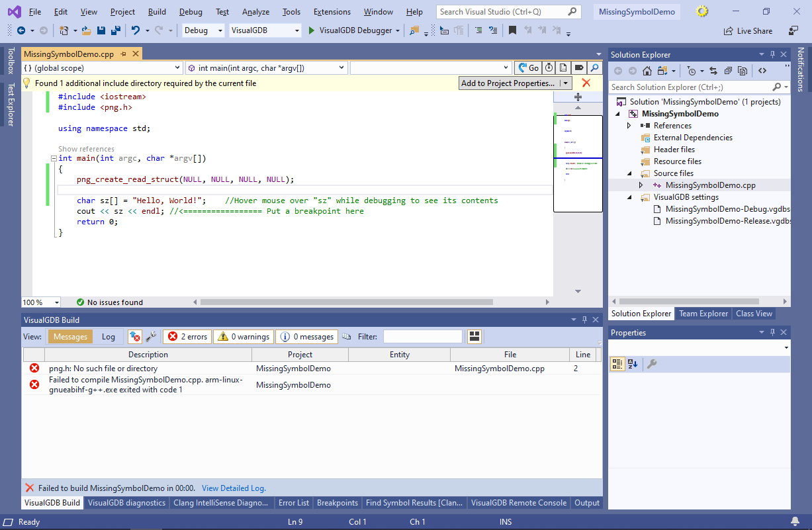Open Add to Project Properties dropdown arrow
Screen dimensions: 812x530
[x=564, y=83]
